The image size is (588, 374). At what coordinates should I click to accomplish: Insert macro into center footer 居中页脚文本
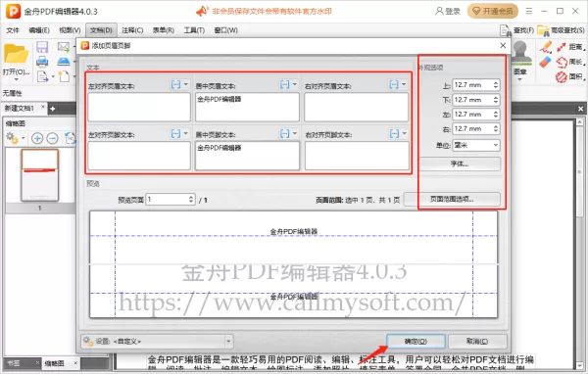(284, 133)
